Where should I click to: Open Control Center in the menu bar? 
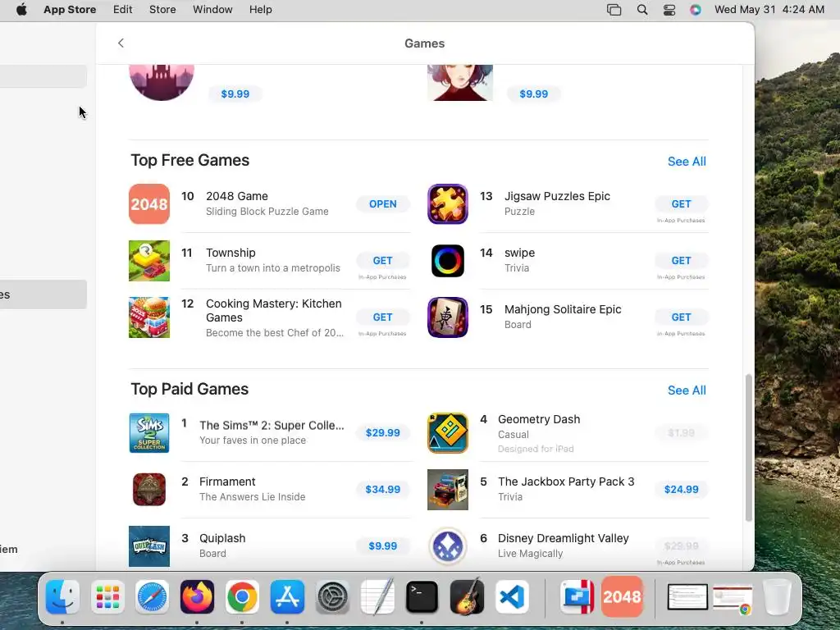669,10
